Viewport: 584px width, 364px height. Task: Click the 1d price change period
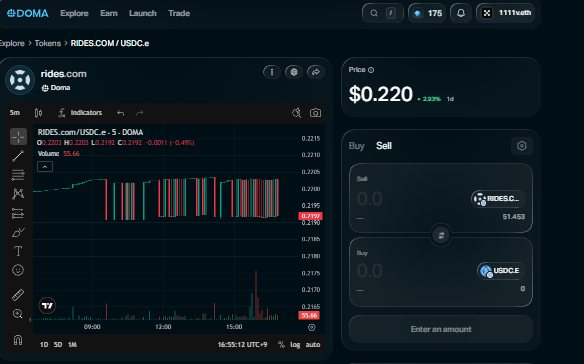coord(450,99)
